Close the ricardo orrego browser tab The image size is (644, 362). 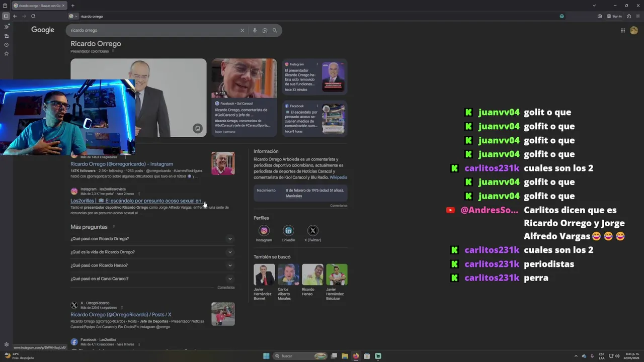coord(63,6)
